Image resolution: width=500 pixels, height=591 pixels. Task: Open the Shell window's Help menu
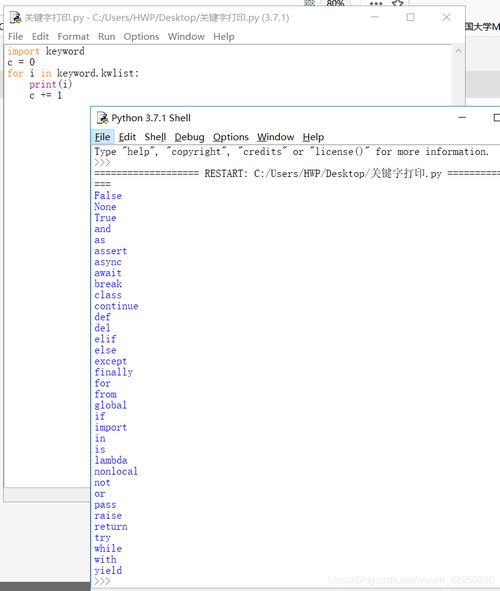(313, 137)
